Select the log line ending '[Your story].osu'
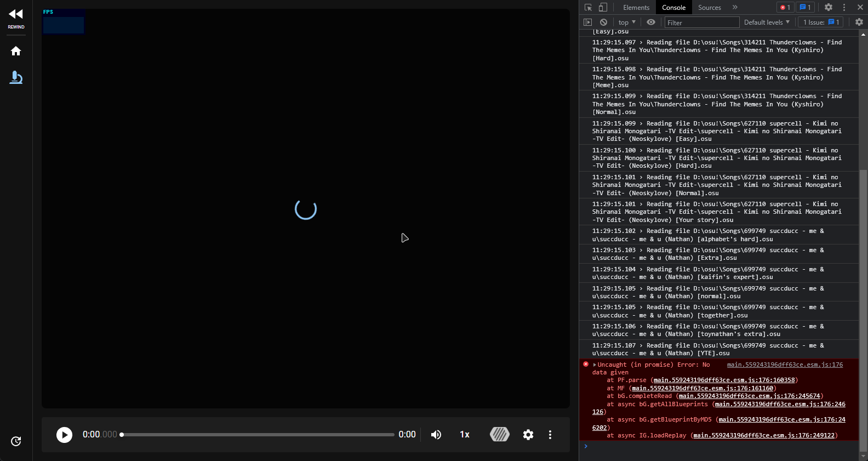The width and height of the screenshot is (868, 461). 719,212
